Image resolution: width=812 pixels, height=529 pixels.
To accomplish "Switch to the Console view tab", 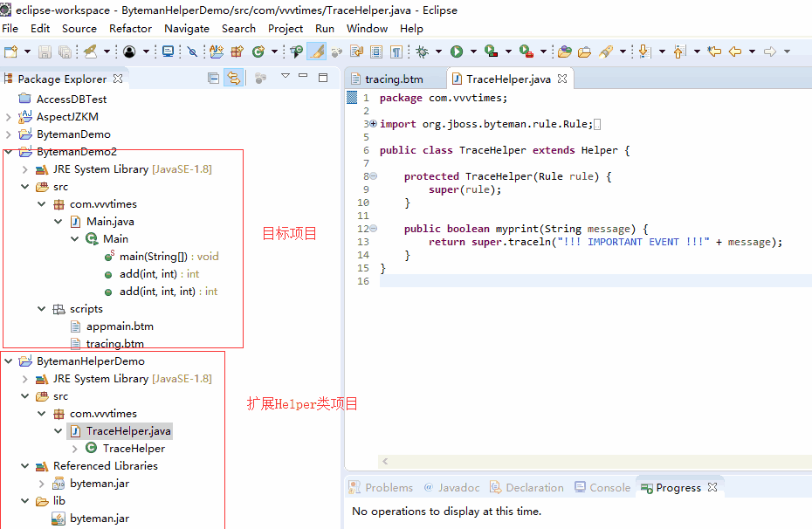I will pyautogui.click(x=602, y=488).
